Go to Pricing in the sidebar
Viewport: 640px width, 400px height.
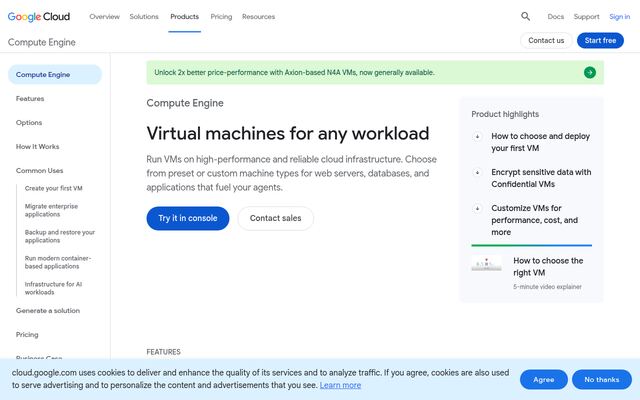click(x=27, y=335)
